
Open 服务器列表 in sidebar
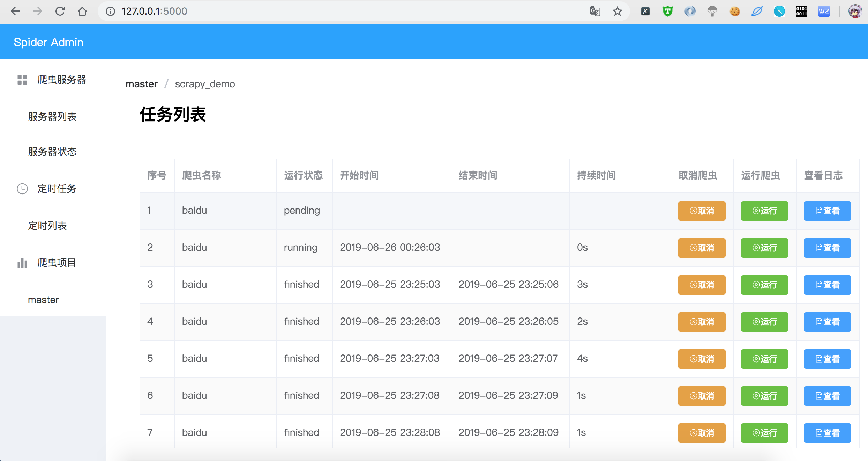click(x=52, y=117)
